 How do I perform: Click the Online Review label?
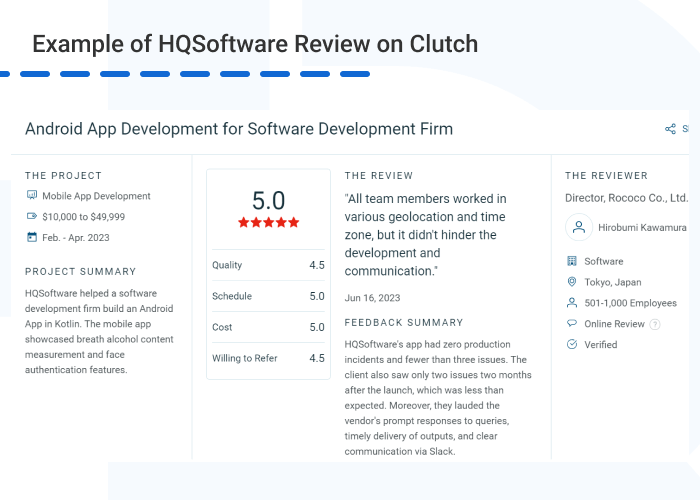(614, 324)
